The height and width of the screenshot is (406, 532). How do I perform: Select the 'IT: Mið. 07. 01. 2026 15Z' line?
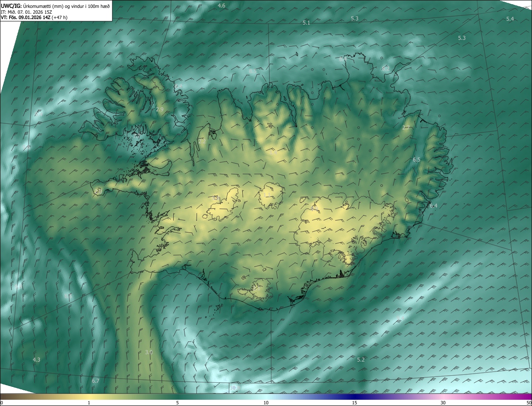[26, 12]
